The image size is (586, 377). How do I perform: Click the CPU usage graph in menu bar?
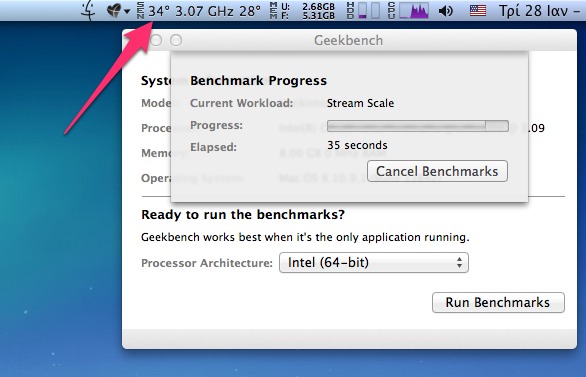414,11
